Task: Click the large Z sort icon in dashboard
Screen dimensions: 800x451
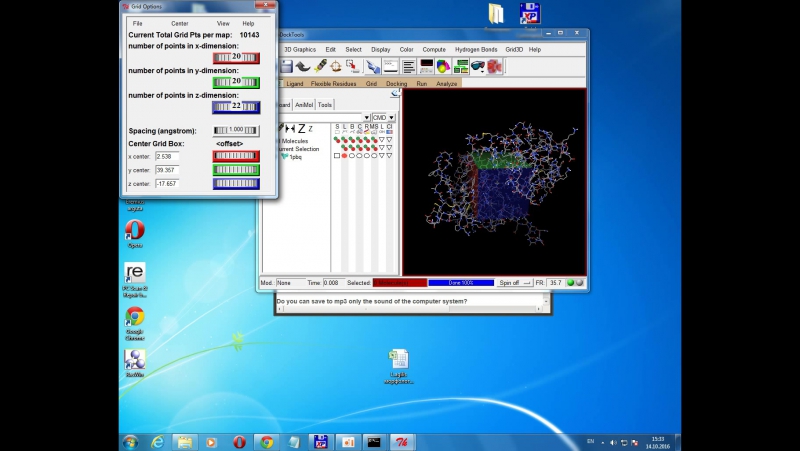Action: 302,129
